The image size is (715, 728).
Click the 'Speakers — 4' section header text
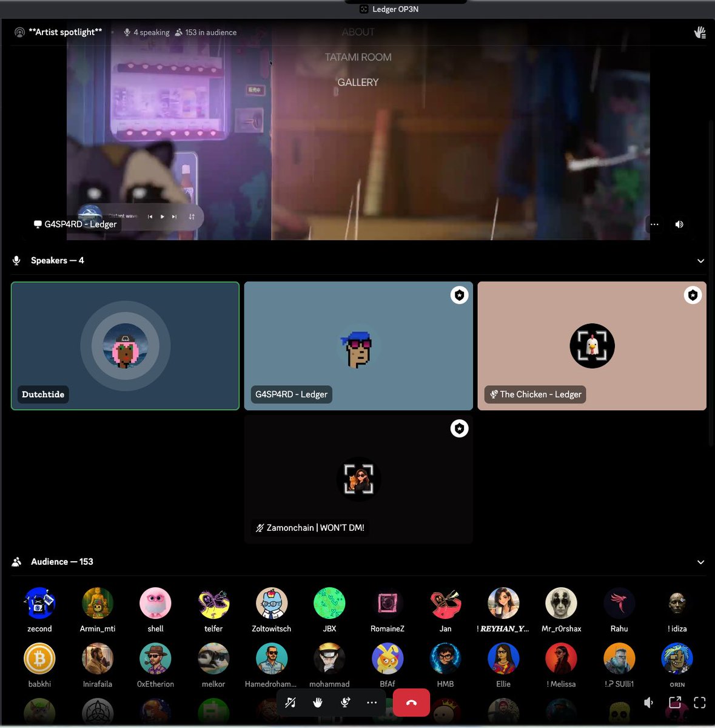tap(58, 260)
